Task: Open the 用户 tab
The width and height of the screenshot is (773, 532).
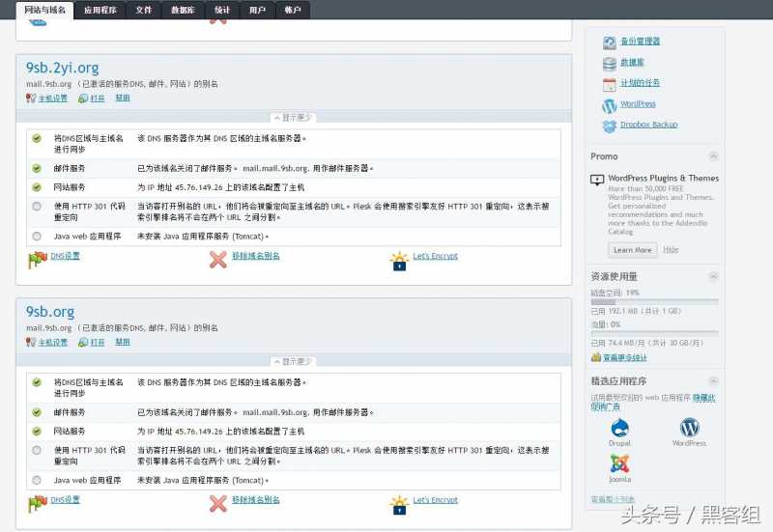Action: (257, 10)
